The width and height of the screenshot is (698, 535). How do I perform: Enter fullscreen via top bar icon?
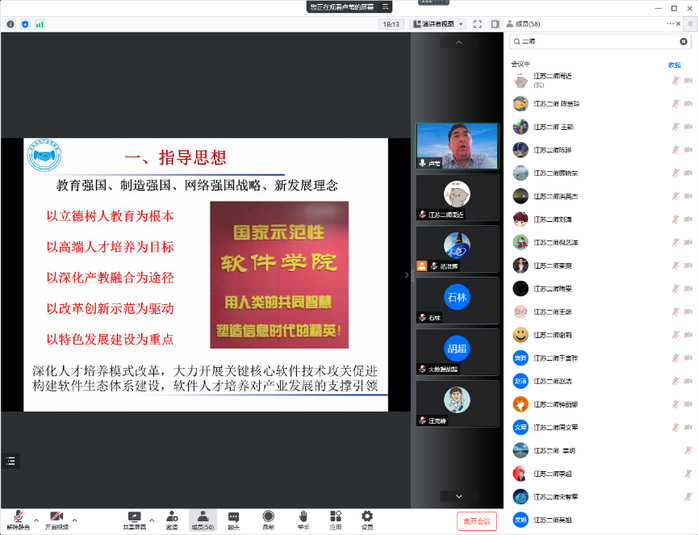tap(477, 24)
